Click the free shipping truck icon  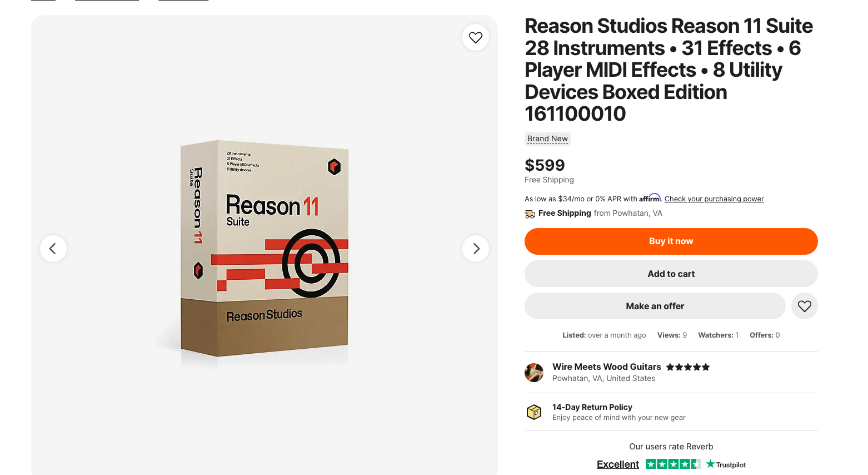click(530, 214)
